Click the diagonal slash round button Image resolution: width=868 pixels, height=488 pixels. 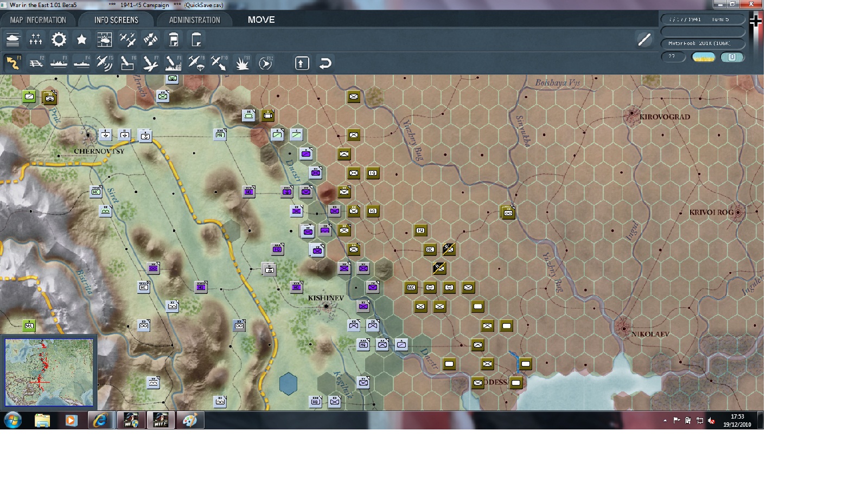point(644,39)
